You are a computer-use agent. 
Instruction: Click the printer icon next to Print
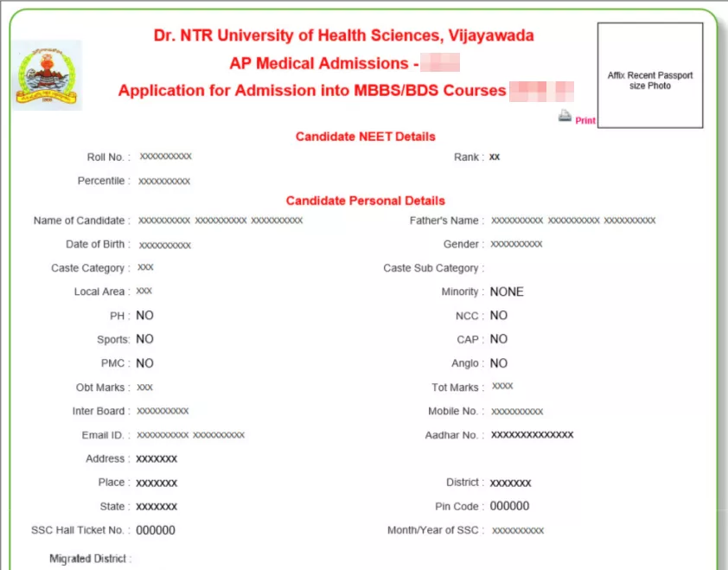click(565, 114)
